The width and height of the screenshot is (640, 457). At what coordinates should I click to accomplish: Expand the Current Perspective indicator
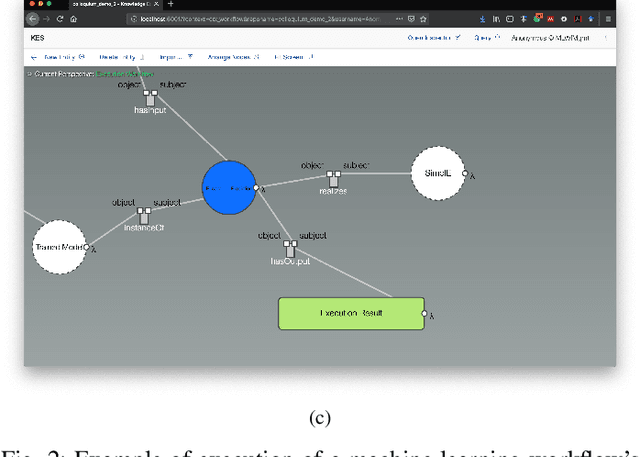(x=30, y=74)
